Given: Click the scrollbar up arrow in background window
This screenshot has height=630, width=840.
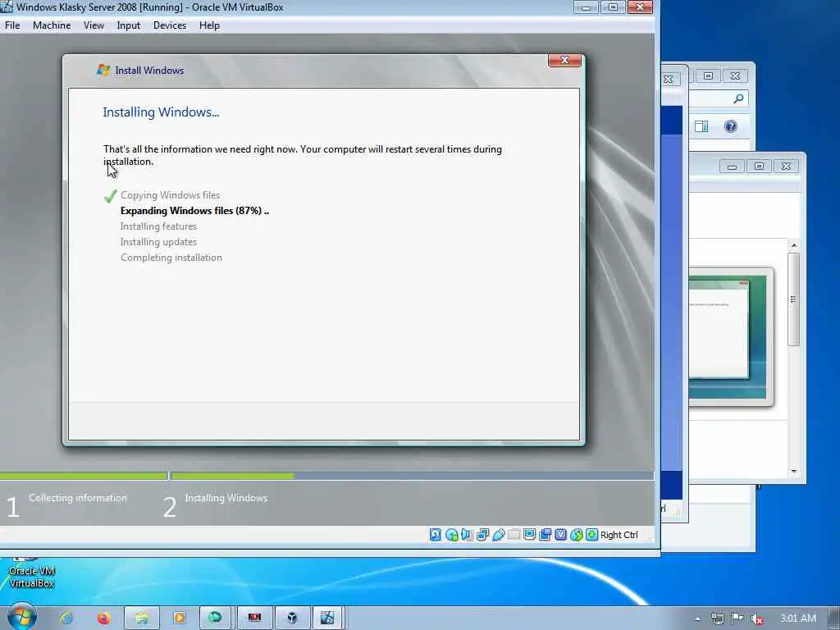Looking at the screenshot, I should point(794,244).
